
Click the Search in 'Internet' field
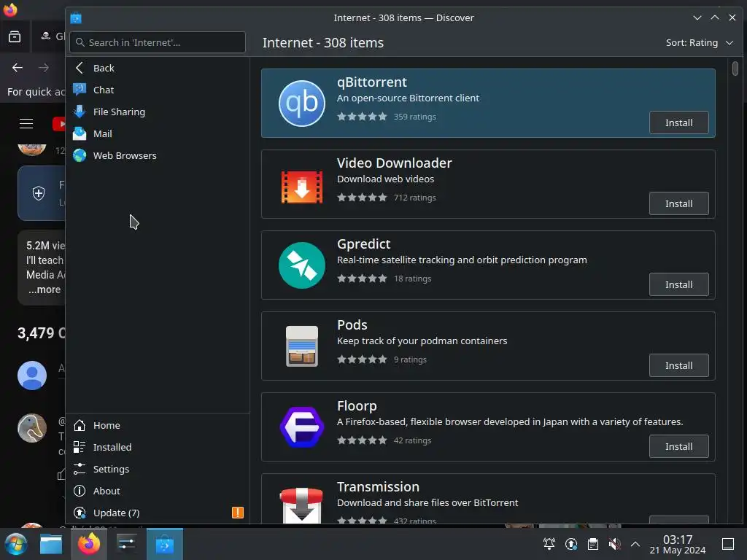point(158,42)
